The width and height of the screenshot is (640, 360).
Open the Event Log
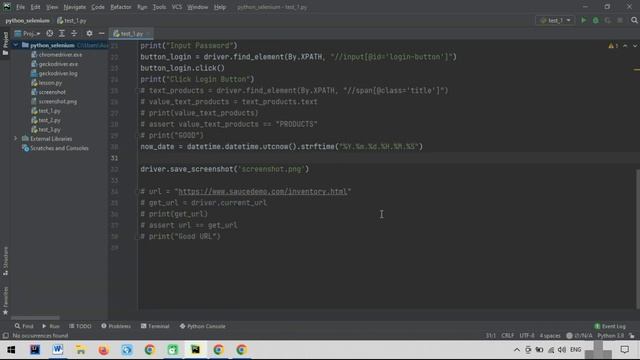tap(610, 326)
